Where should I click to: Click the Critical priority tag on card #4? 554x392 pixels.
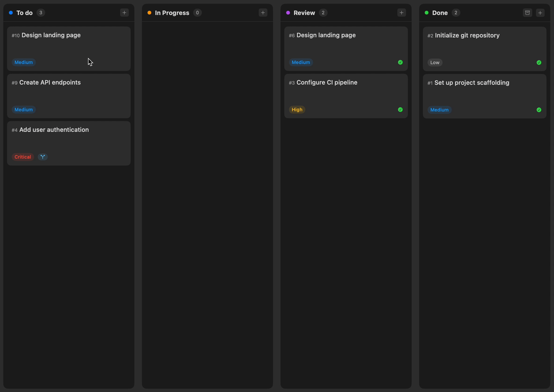(23, 157)
